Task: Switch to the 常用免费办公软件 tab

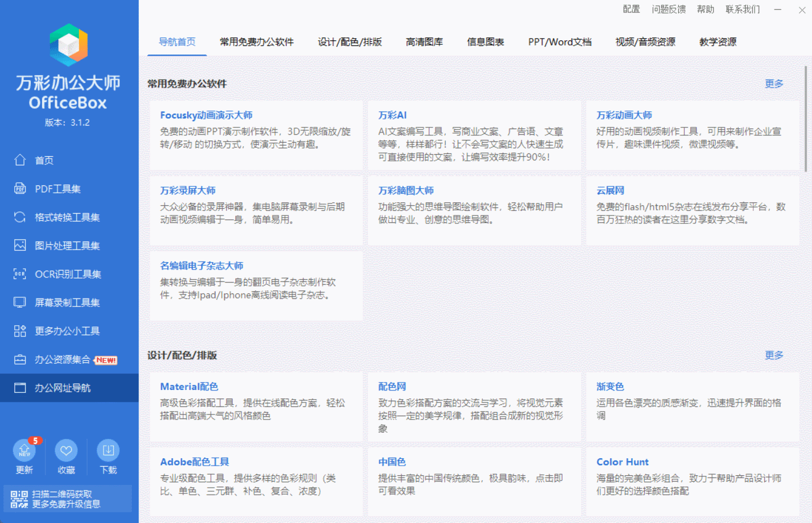Action: click(256, 41)
